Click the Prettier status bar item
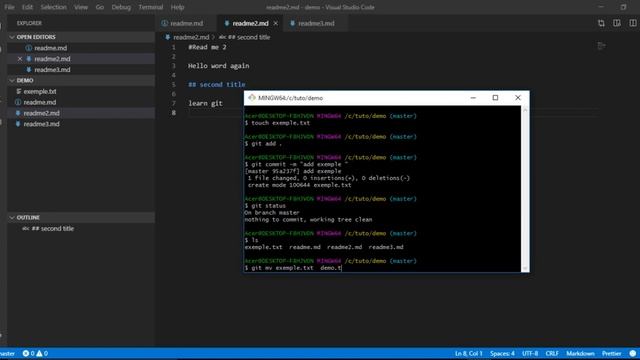Image resolution: width=640 pixels, height=360 pixels. [x=611, y=353]
